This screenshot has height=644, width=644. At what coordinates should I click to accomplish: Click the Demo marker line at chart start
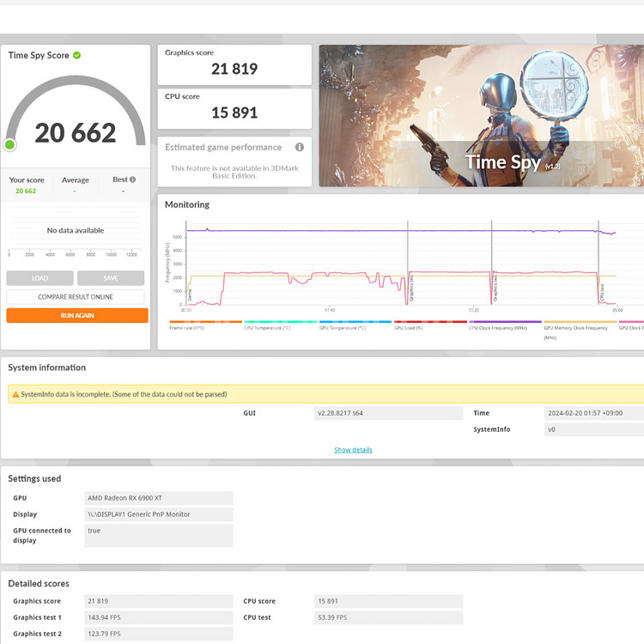pyautogui.click(x=186, y=263)
